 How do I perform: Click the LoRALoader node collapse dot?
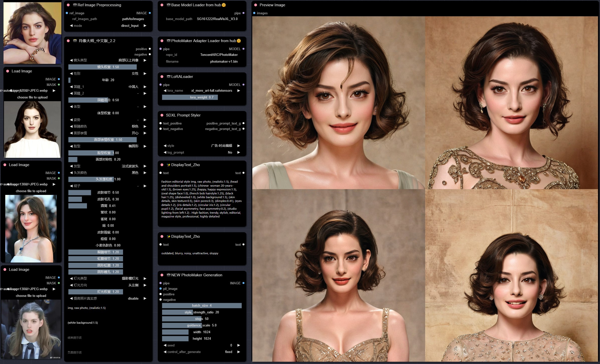[162, 77]
